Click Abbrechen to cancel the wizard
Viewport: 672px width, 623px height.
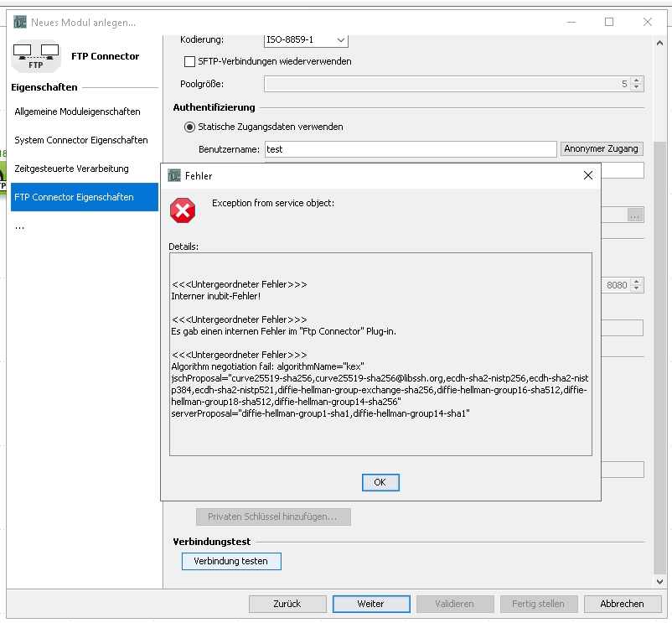pyautogui.click(x=622, y=604)
